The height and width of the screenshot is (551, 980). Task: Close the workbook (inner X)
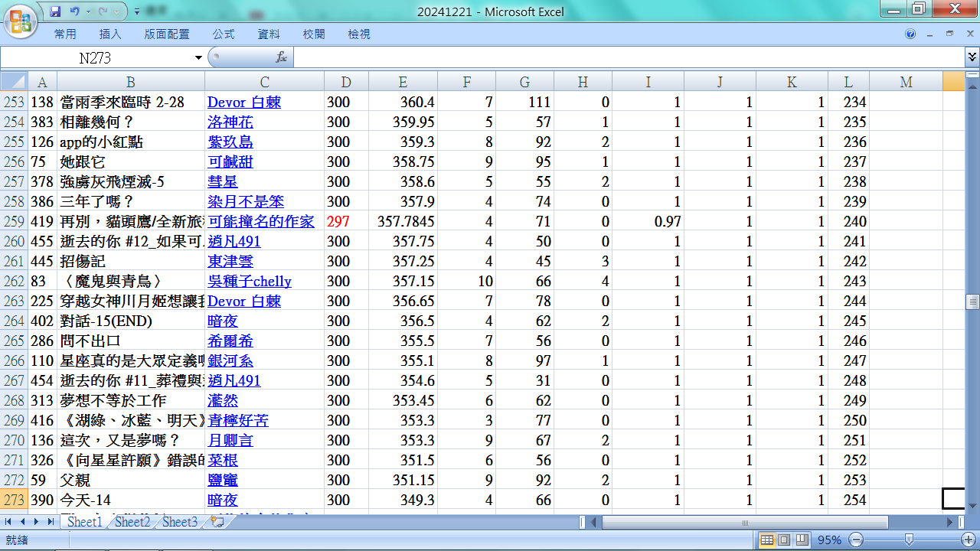pyautogui.click(x=969, y=34)
